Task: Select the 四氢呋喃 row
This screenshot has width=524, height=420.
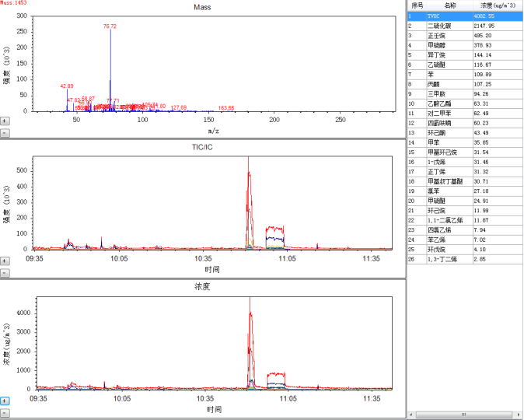Action: [x=465, y=123]
